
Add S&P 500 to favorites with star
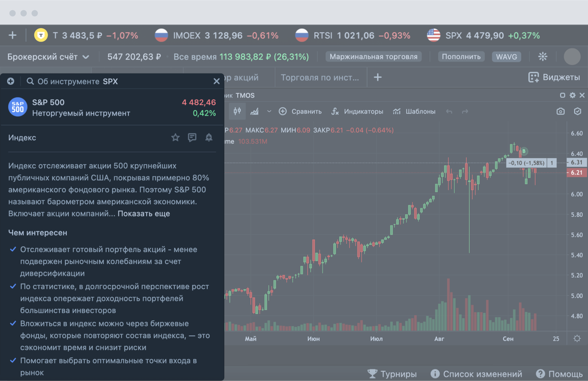click(x=175, y=137)
